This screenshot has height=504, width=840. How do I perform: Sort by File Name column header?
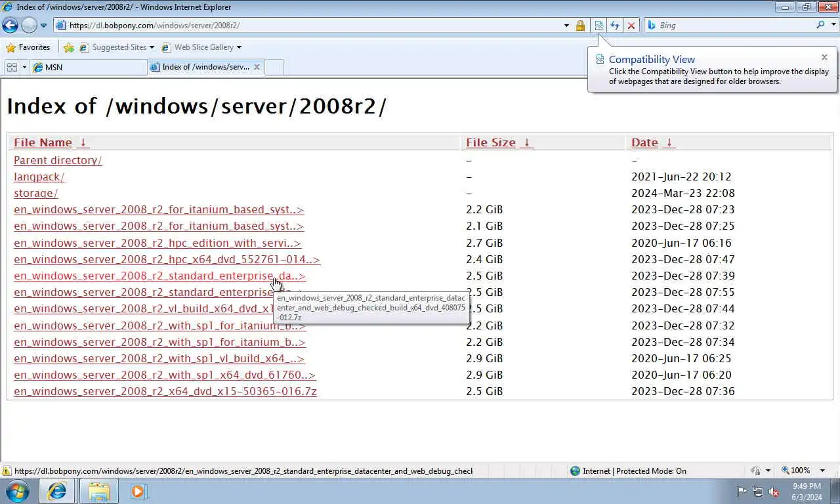[43, 142]
